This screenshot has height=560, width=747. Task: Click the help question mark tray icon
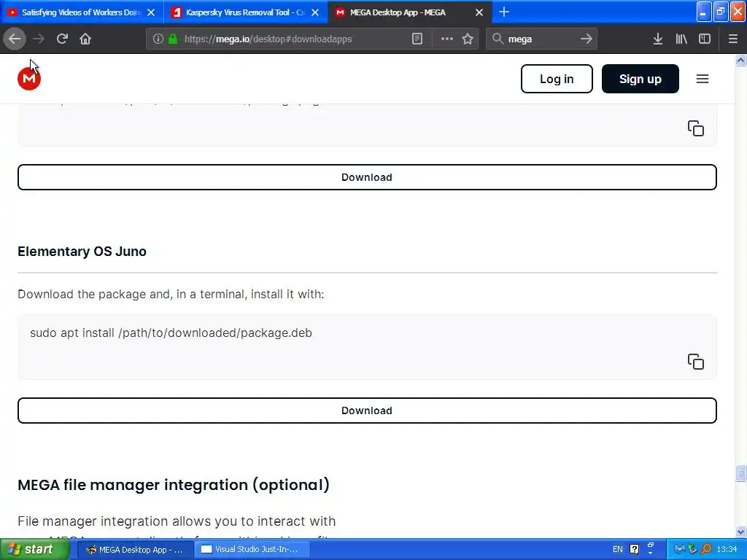[x=634, y=550]
